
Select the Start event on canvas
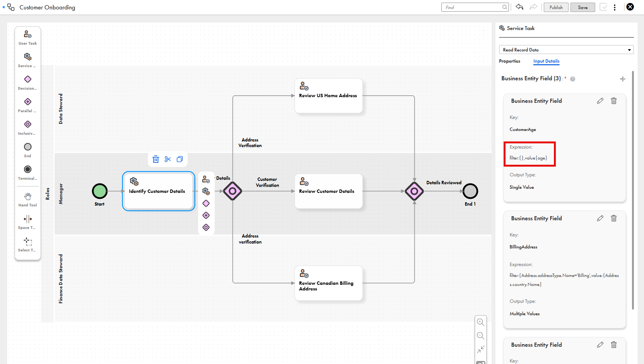click(100, 191)
